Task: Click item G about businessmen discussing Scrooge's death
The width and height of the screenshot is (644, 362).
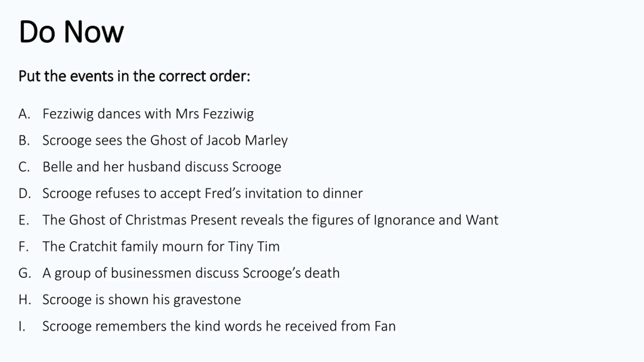Action: click(191, 273)
